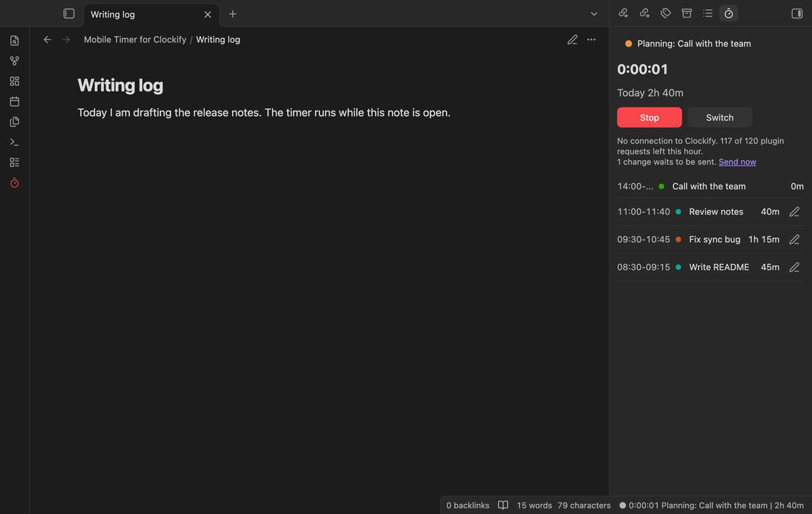Expand the tab list chevron dropdown

coord(594,14)
